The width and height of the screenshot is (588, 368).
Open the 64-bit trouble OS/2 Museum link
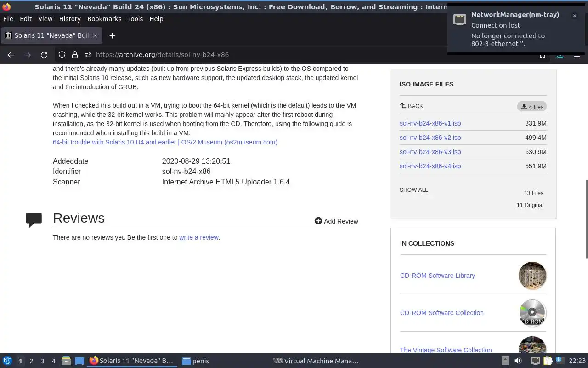pos(165,142)
